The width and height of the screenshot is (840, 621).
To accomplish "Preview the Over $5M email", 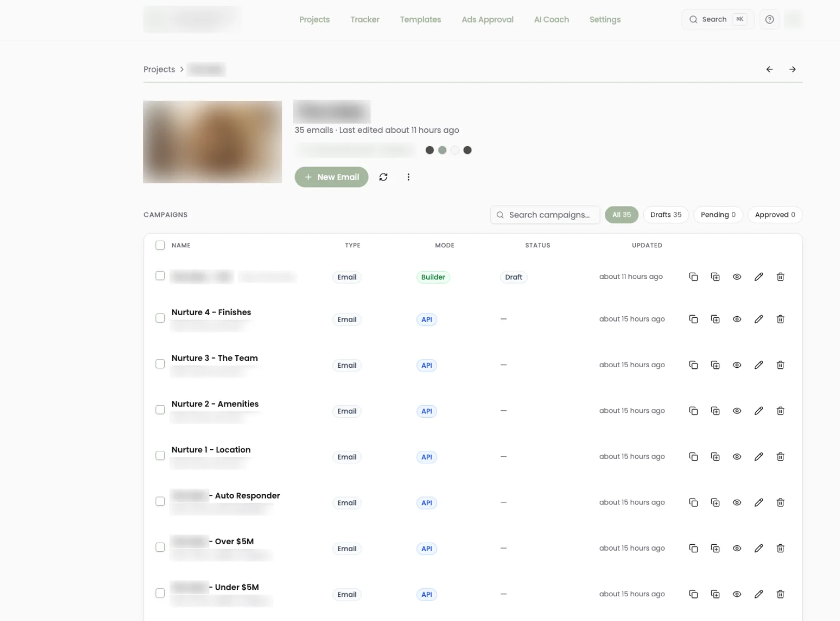I will (x=737, y=548).
